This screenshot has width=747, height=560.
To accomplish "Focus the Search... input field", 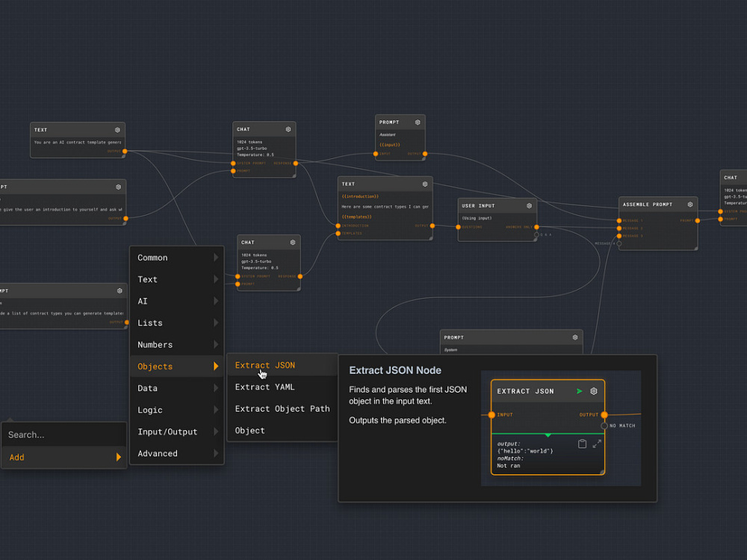I will 64,435.
